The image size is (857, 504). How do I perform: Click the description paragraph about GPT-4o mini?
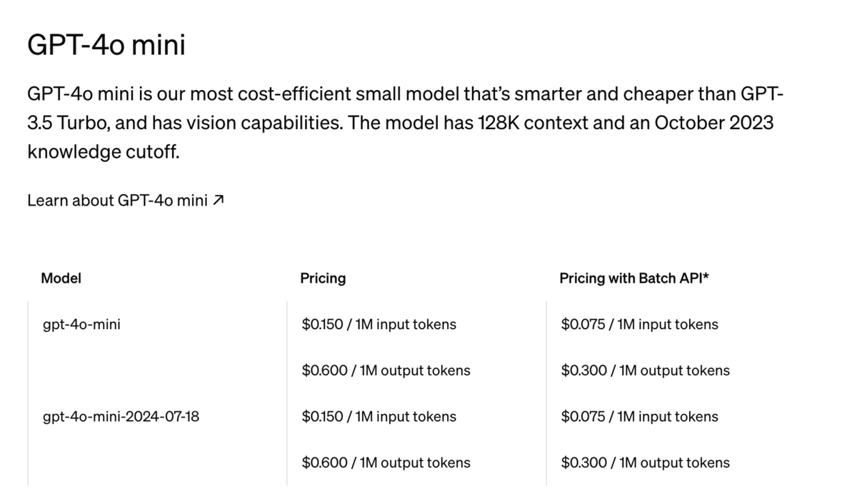tap(406, 123)
